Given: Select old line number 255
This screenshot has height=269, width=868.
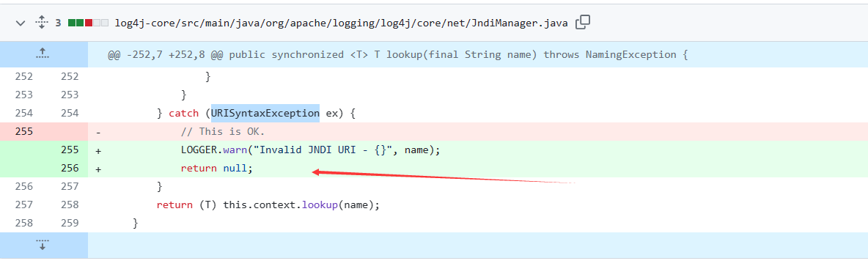Looking at the screenshot, I should (23, 132).
